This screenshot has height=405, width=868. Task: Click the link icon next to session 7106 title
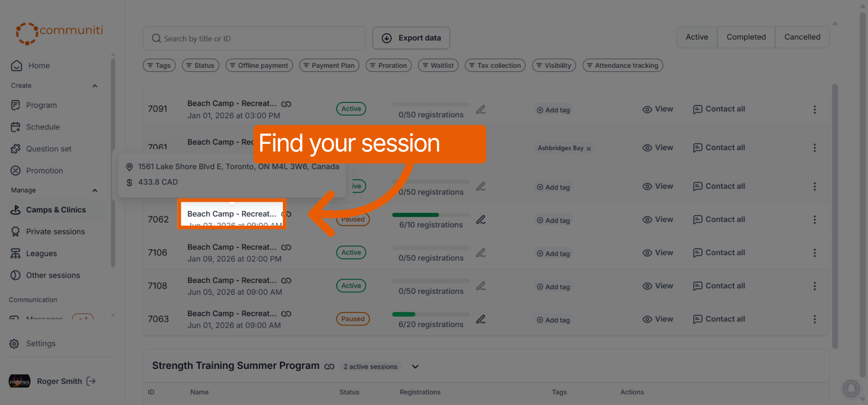tap(286, 247)
